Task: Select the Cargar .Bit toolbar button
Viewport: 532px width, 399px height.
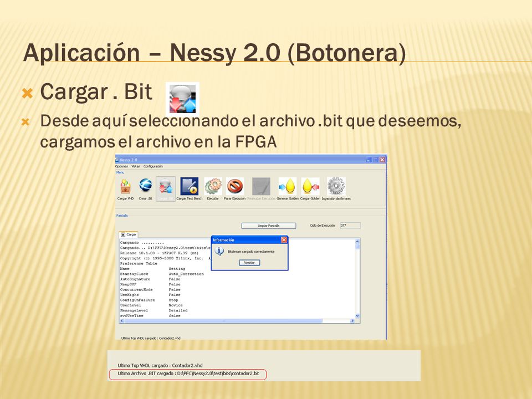Action: 166,189
